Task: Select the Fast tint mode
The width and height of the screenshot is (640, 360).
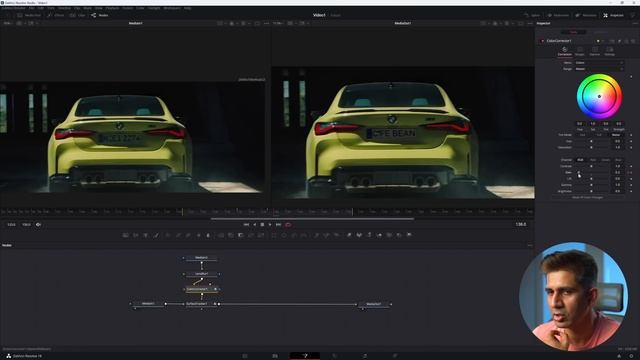Action: click(582, 135)
